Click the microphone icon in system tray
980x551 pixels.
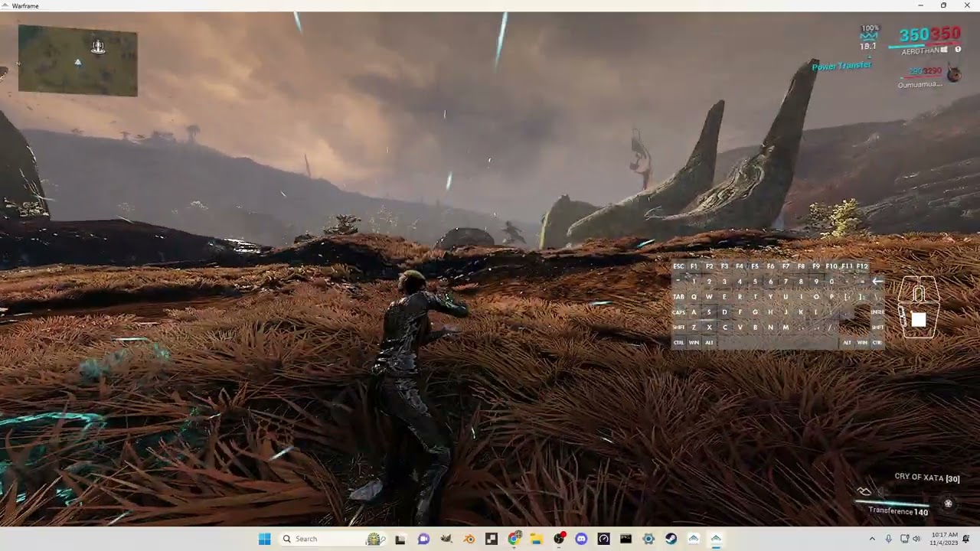click(x=889, y=539)
